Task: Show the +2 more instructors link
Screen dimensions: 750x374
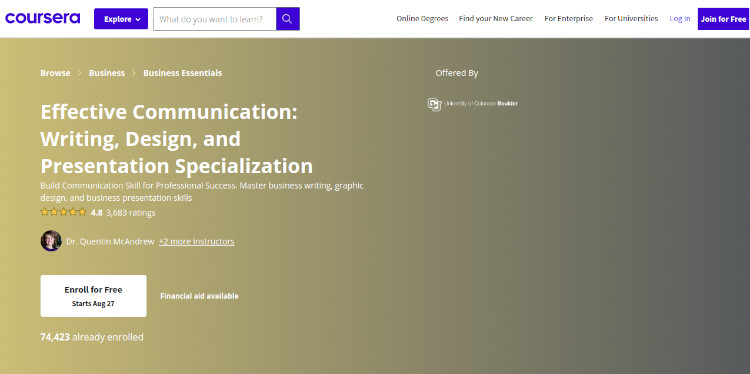Action: [197, 242]
